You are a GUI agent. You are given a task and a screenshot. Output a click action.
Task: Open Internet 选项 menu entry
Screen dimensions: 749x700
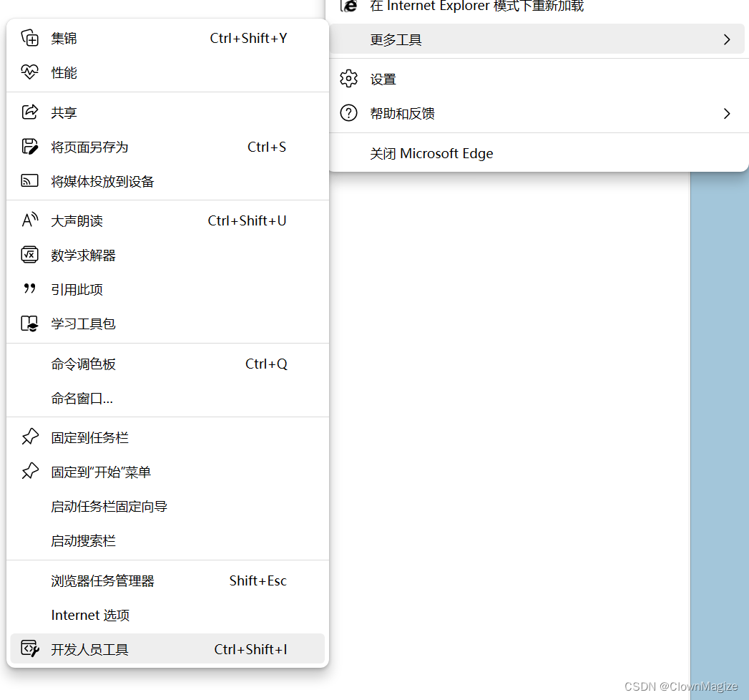(167, 616)
